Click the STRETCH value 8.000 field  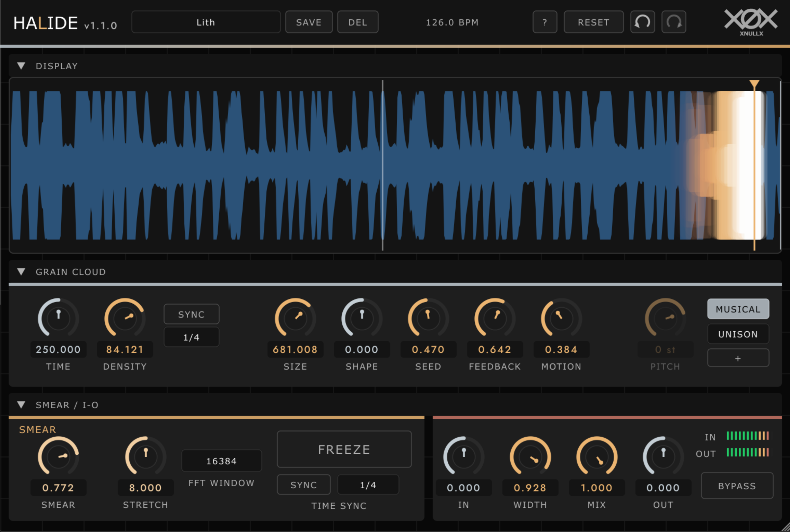pos(146,488)
